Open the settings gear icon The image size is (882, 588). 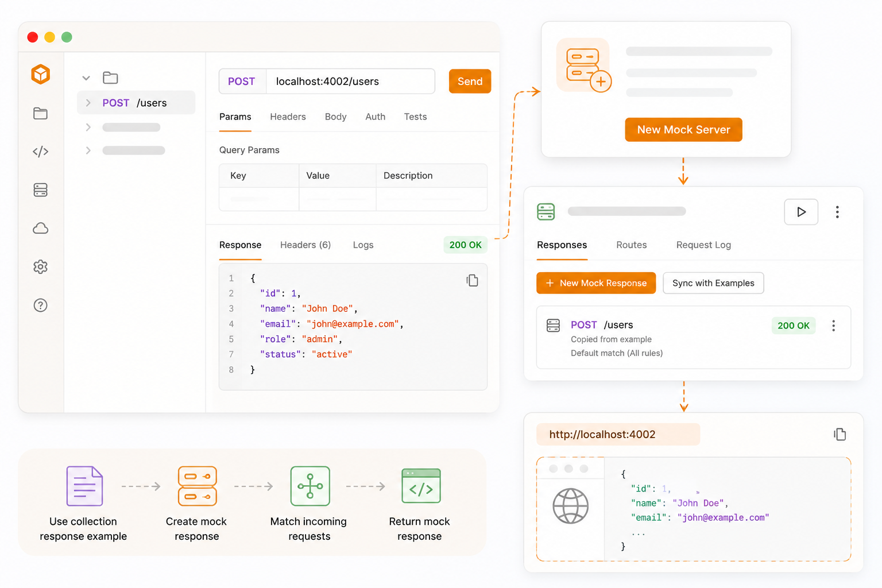[x=40, y=267]
